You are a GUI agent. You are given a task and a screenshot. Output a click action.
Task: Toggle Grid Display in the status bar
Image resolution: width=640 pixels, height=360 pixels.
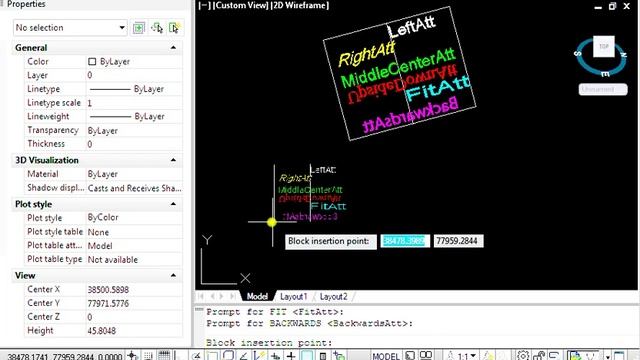click(164, 355)
